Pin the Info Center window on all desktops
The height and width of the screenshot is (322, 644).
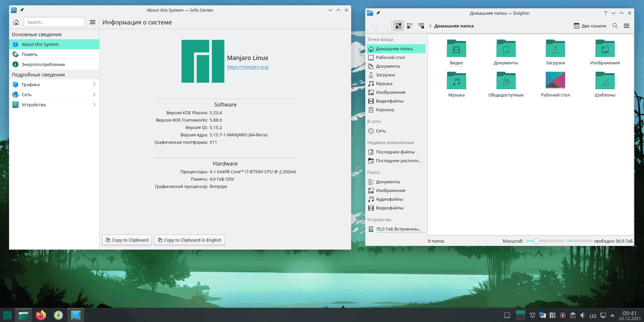[22, 10]
